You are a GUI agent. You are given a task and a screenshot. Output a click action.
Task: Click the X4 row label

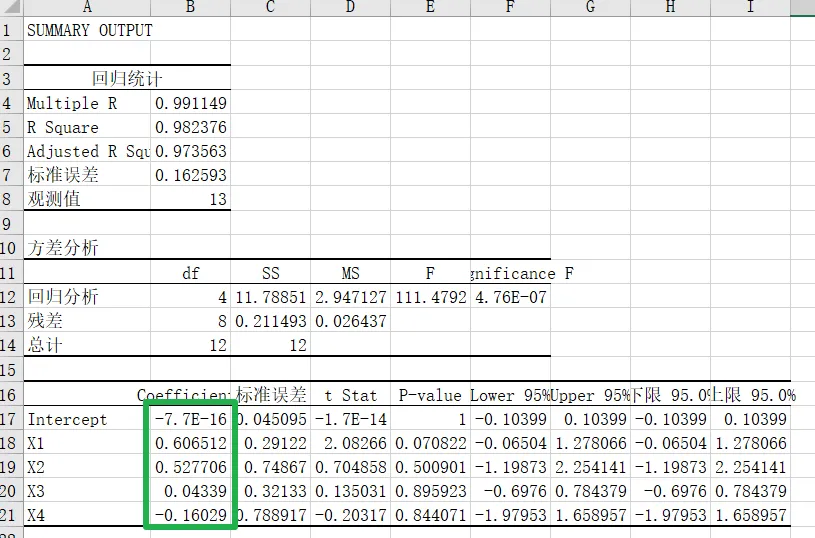tap(87, 514)
